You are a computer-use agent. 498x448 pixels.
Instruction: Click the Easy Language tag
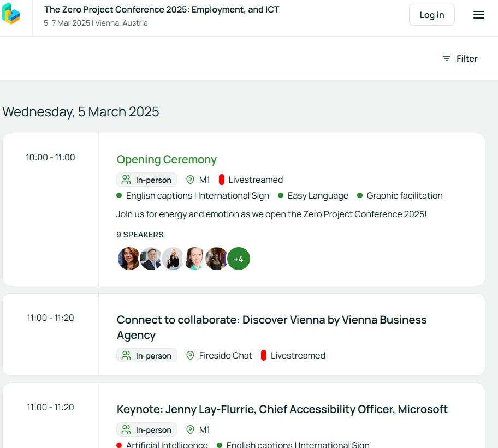(x=317, y=196)
